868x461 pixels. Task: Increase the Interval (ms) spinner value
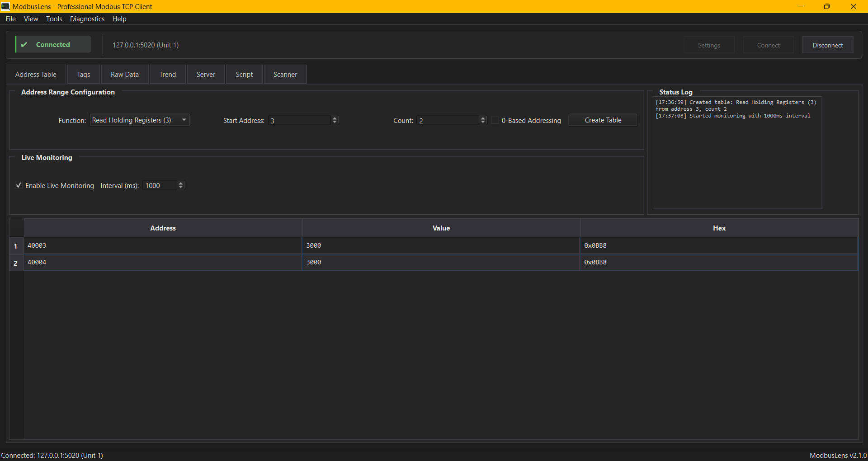tap(181, 183)
